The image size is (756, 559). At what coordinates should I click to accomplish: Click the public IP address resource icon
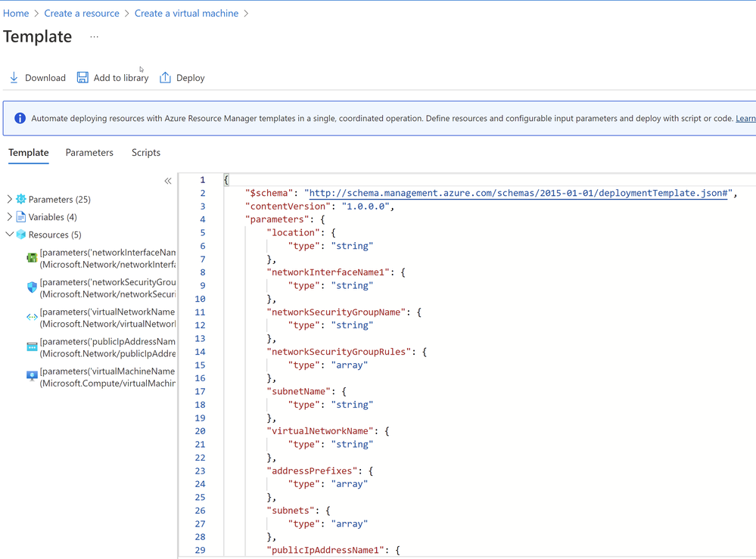[x=32, y=346]
